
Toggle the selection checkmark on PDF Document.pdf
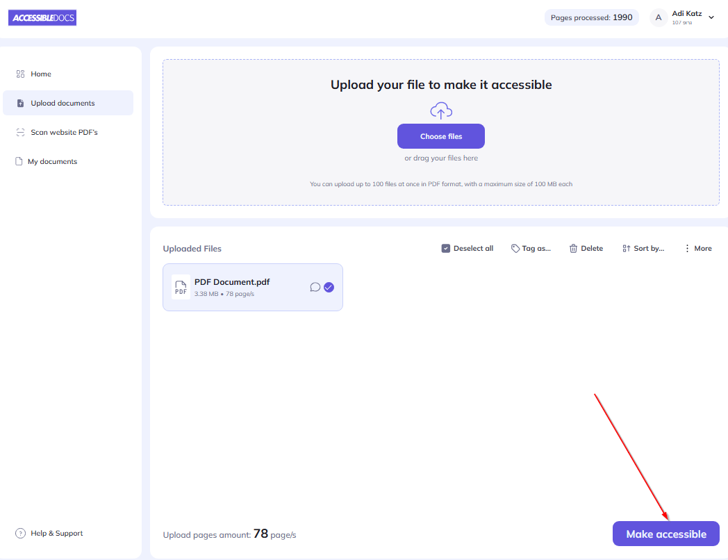coord(329,287)
